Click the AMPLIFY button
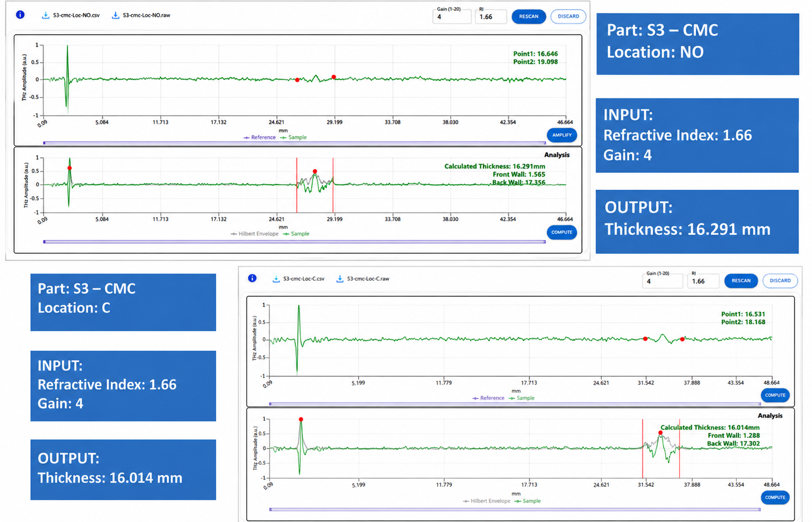This screenshot has width=812, height=522. point(562,135)
